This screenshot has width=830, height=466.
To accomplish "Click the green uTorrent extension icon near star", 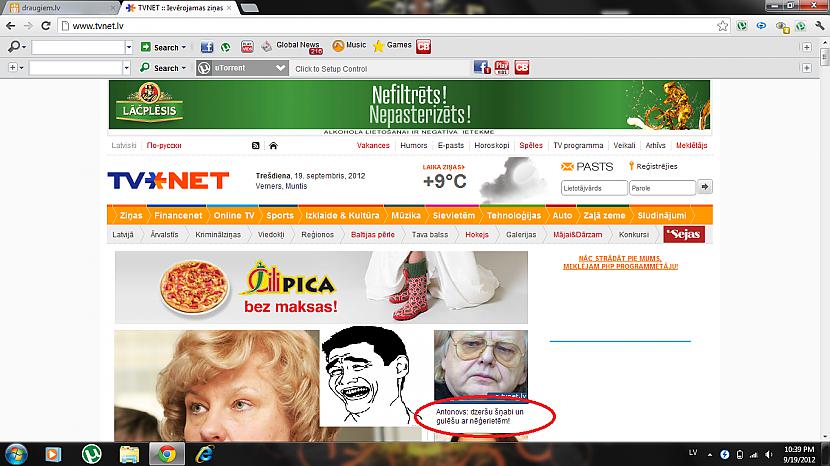I will pos(742,25).
